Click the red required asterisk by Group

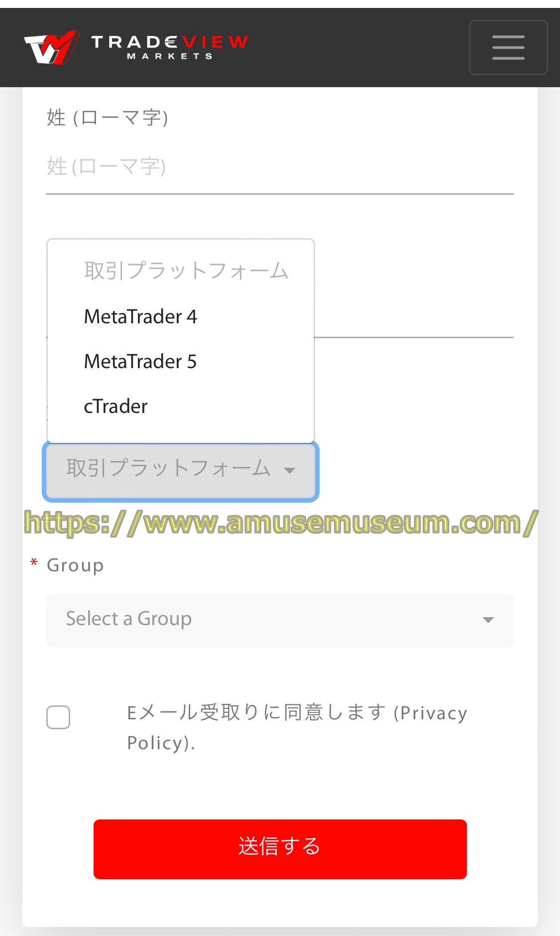pos(34,563)
